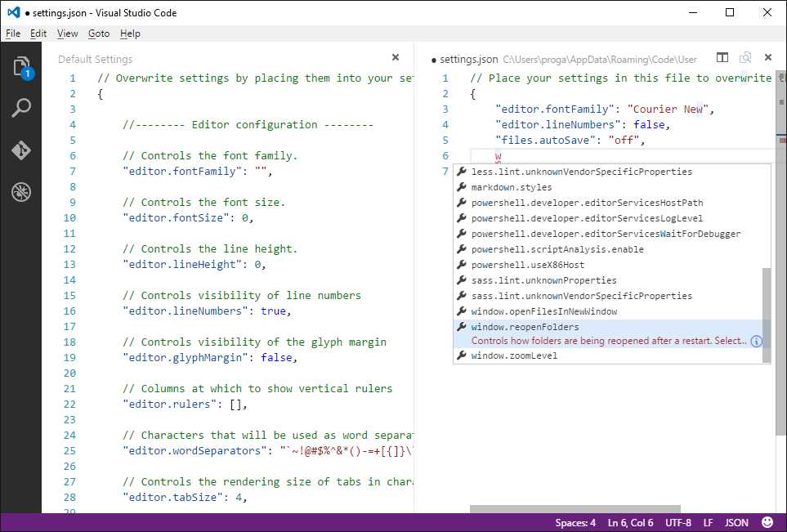Select window.openFilesInNewWindow suggestion
The image size is (787, 532).
608,311
